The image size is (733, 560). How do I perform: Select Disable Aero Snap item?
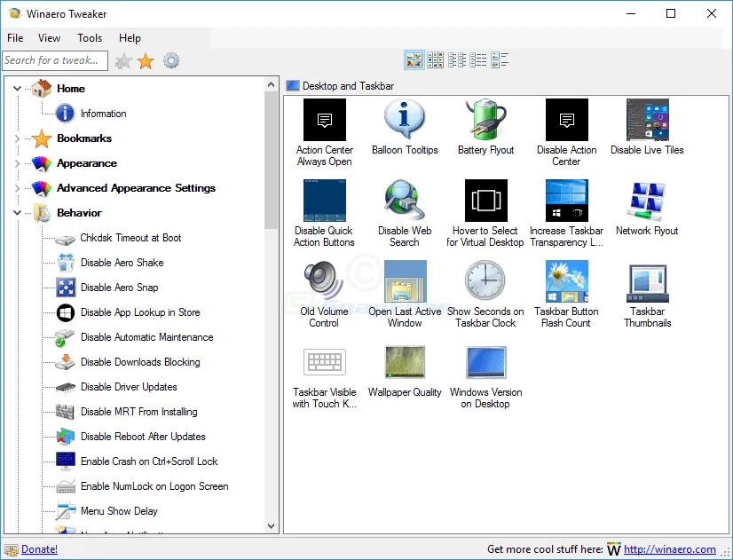click(119, 288)
